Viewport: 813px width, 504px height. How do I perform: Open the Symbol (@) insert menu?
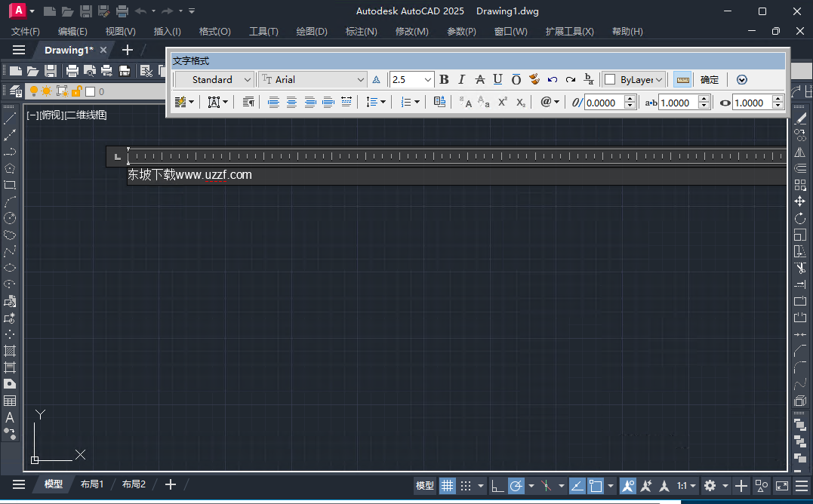[550, 101]
